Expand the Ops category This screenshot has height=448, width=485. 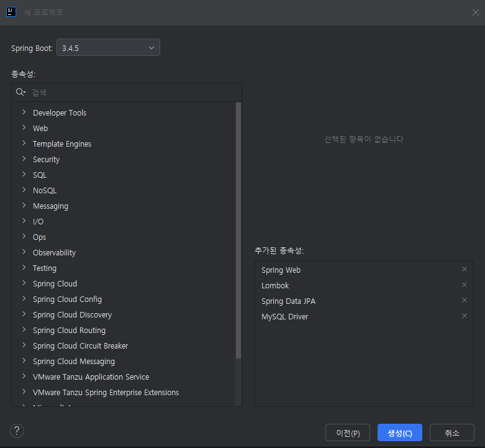click(24, 236)
